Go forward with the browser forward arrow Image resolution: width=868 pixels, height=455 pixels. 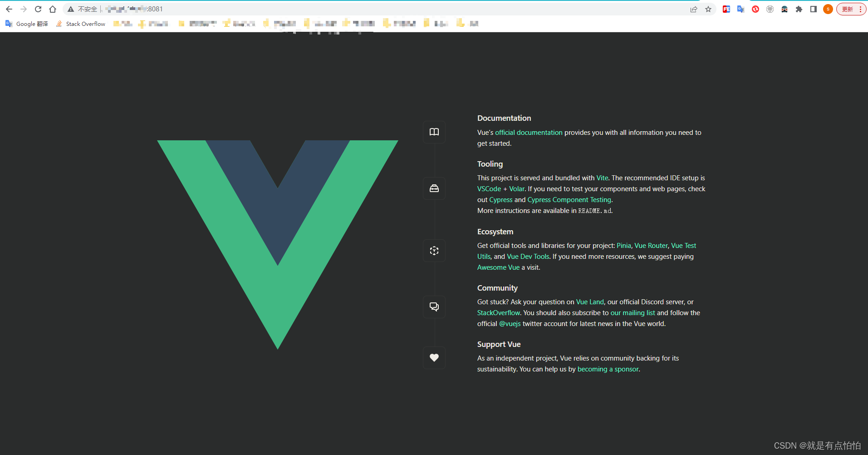coord(24,9)
